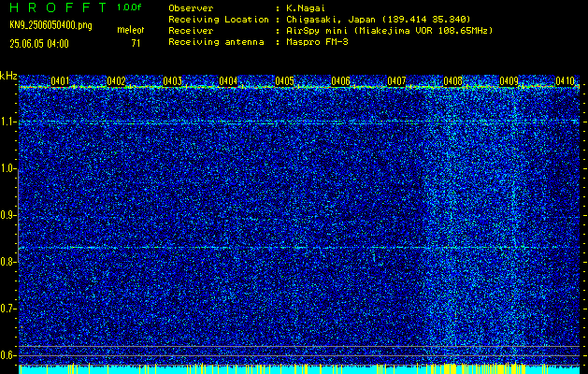The width and height of the screenshot is (588, 374).
Task: Click the cyan signal level bar at bottom
Action: [299, 369]
